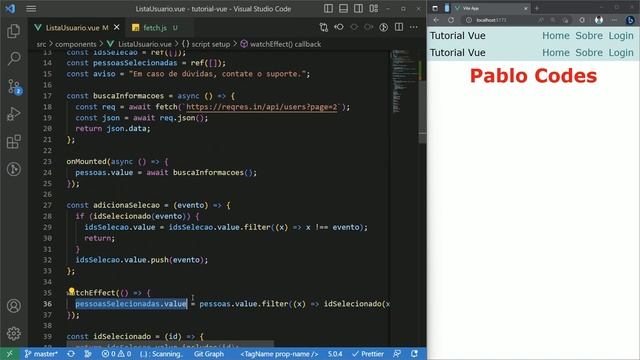The height and width of the screenshot is (360, 640).
Task: Click the Prettier status item
Action: pos(368,354)
